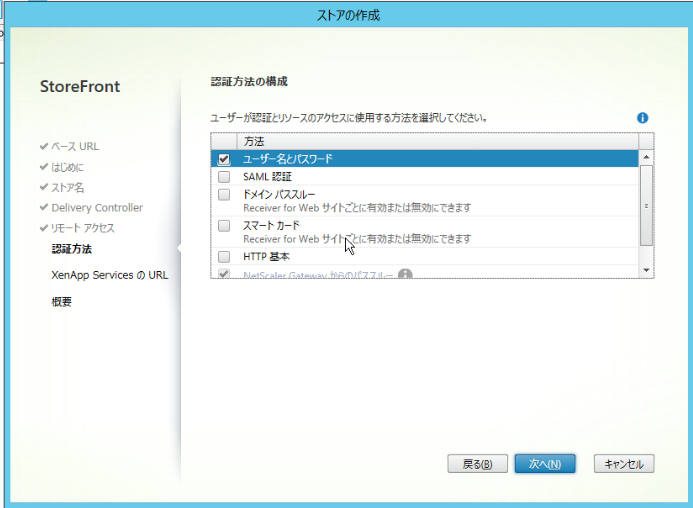Select the SAML 認証 row text
The height and width of the screenshot is (508, 693).
267,177
